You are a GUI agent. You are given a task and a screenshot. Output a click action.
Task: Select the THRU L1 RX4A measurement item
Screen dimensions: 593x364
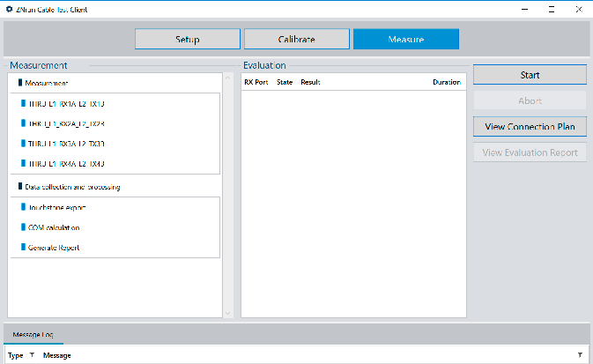coord(67,164)
